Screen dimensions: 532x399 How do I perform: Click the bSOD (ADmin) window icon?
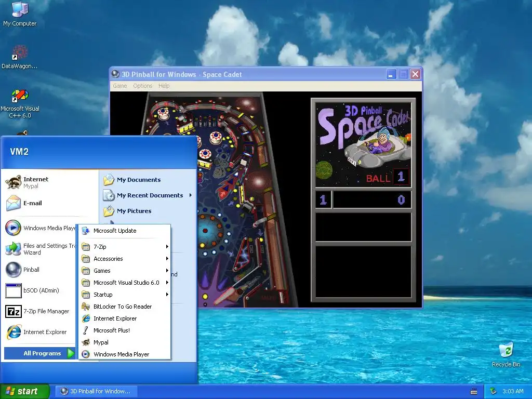(14, 290)
